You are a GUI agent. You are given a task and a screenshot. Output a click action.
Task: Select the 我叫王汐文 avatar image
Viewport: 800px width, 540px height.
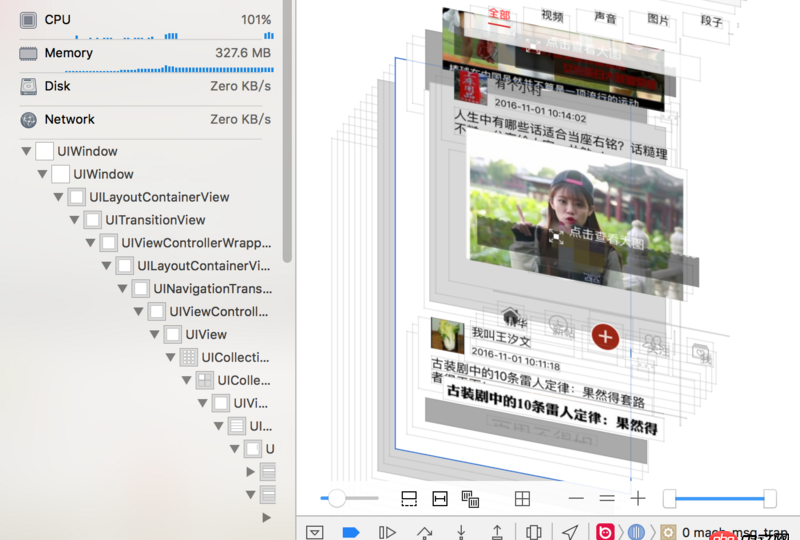[x=447, y=335]
